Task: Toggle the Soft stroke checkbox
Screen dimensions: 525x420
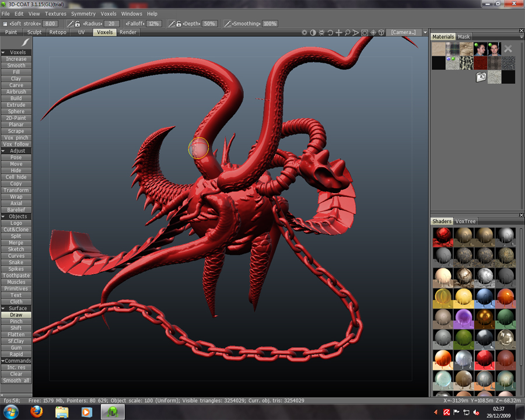Action: [x=5, y=24]
